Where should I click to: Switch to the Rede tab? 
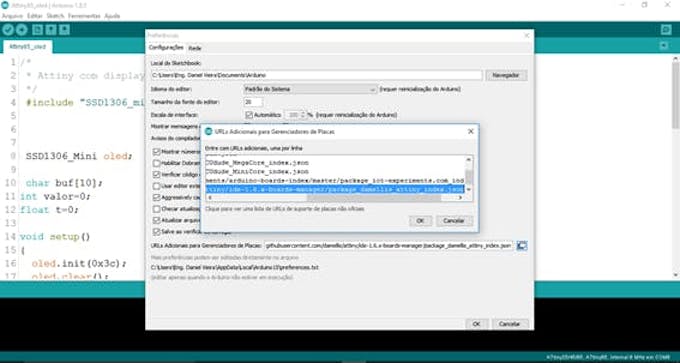click(x=195, y=48)
